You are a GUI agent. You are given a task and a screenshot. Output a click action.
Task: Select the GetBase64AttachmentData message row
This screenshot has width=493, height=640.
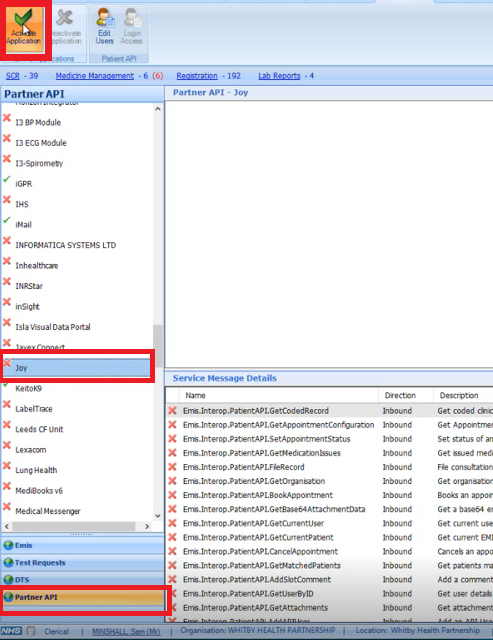330,509
